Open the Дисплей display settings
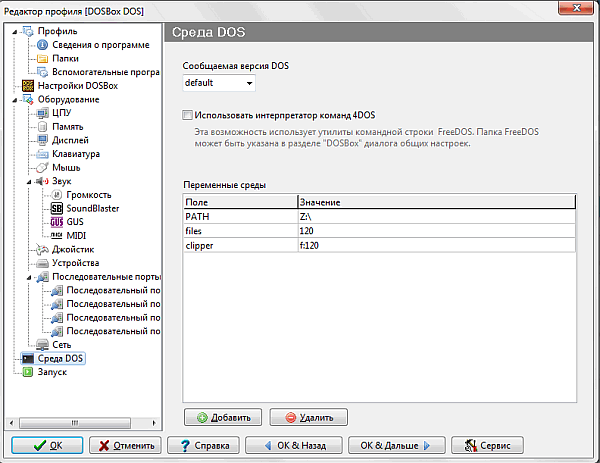 68,140
